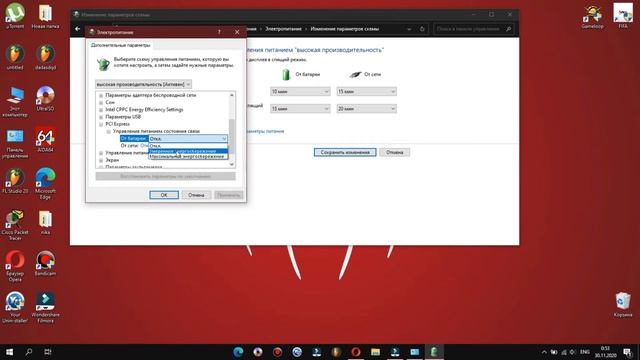Viewport: 640px width, 360px height.
Task: Click the Изменение параметров схемы breadcrumb
Action: (344, 29)
